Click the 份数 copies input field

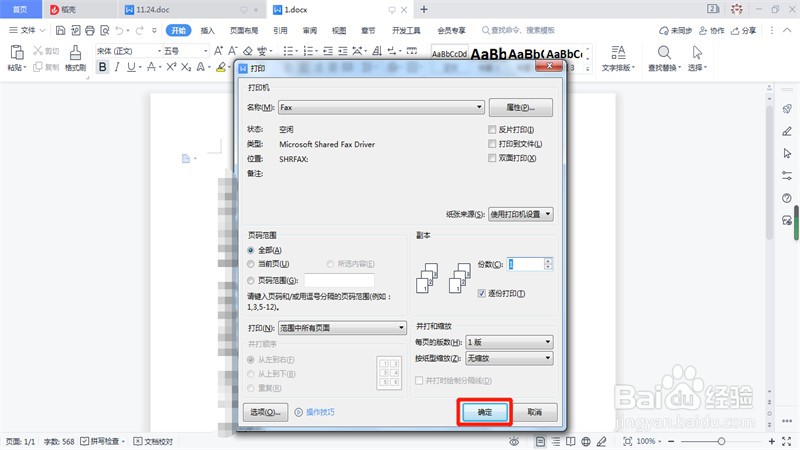coord(526,264)
